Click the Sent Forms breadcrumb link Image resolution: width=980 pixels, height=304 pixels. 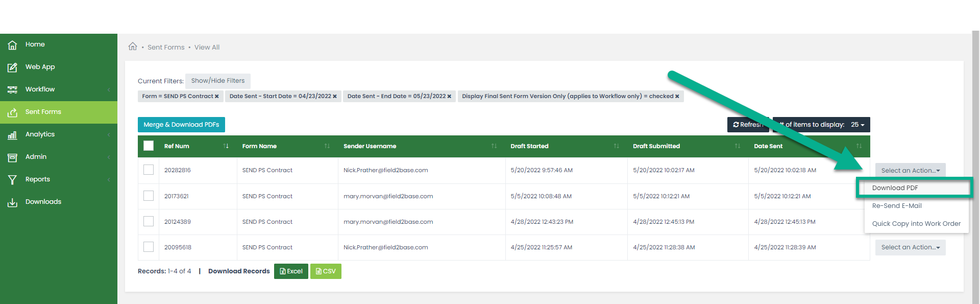[166, 47]
